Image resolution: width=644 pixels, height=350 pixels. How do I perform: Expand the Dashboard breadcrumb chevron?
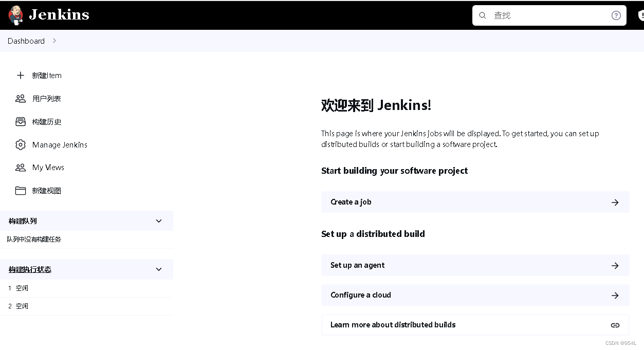click(x=54, y=41)
